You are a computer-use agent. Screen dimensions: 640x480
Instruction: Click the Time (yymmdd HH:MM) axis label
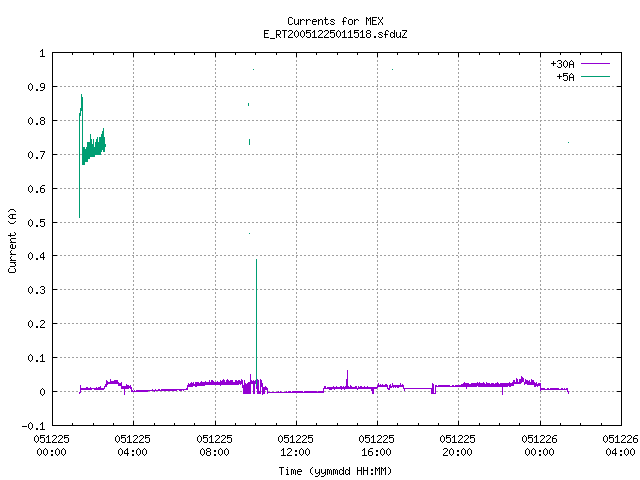coord(335,471)
